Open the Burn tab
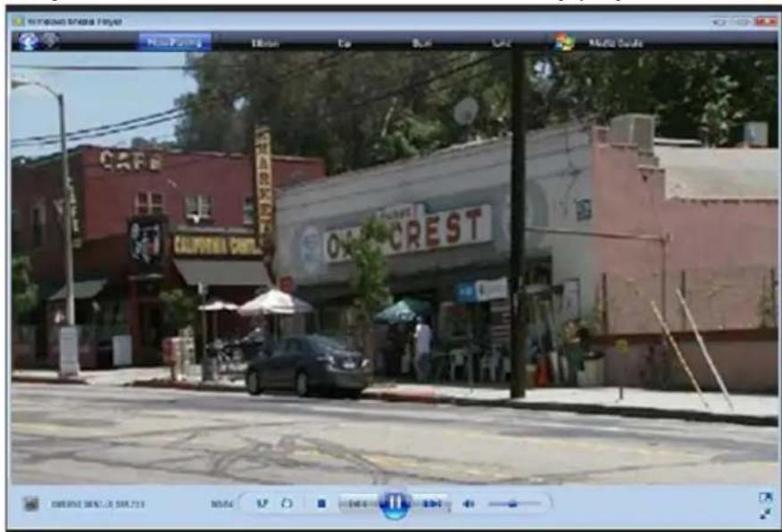Screen dimensions: 782x532 422,44
